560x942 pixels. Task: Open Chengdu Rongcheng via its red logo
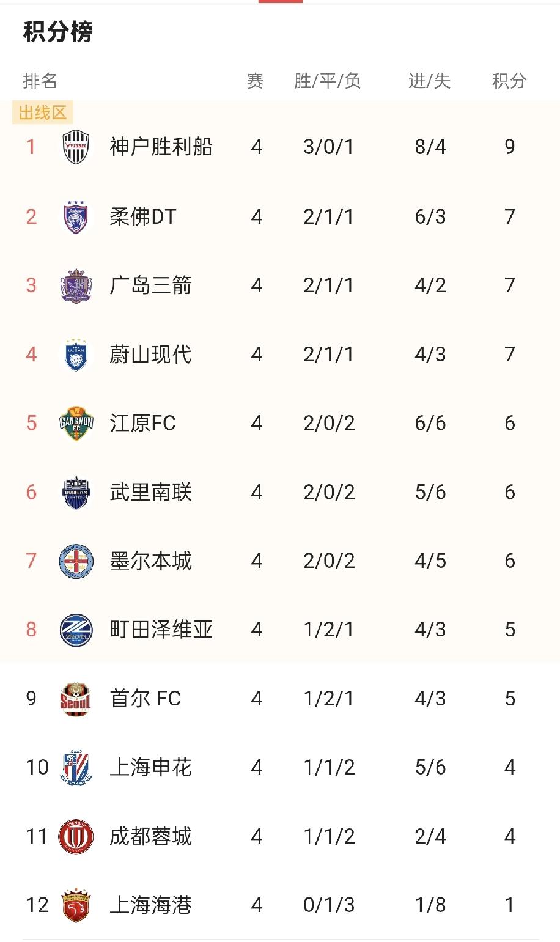[x=76, y=836]
